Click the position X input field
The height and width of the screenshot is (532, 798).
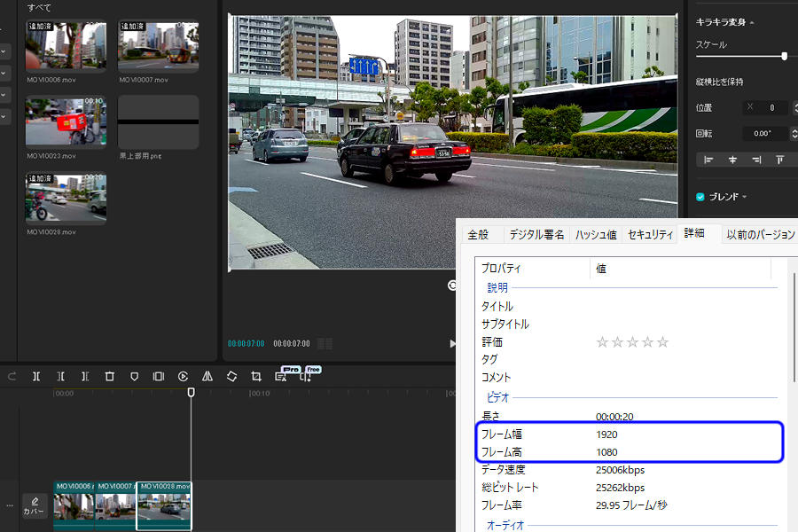coord(766,108)
